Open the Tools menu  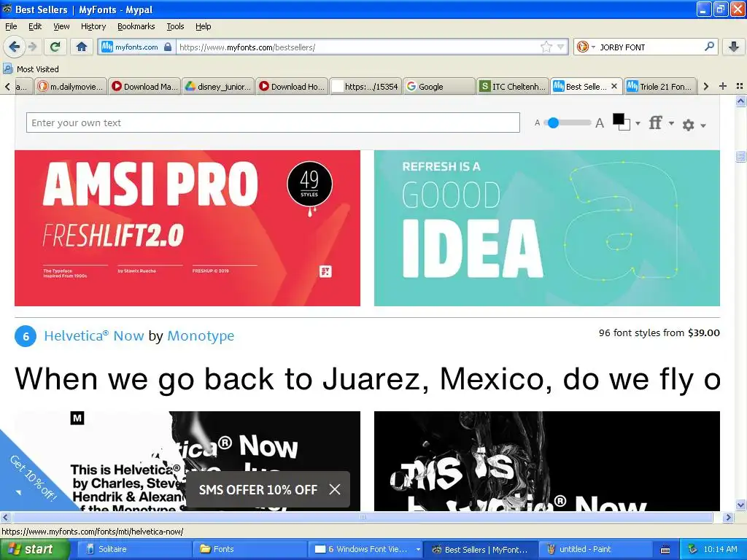click(175, 26)
